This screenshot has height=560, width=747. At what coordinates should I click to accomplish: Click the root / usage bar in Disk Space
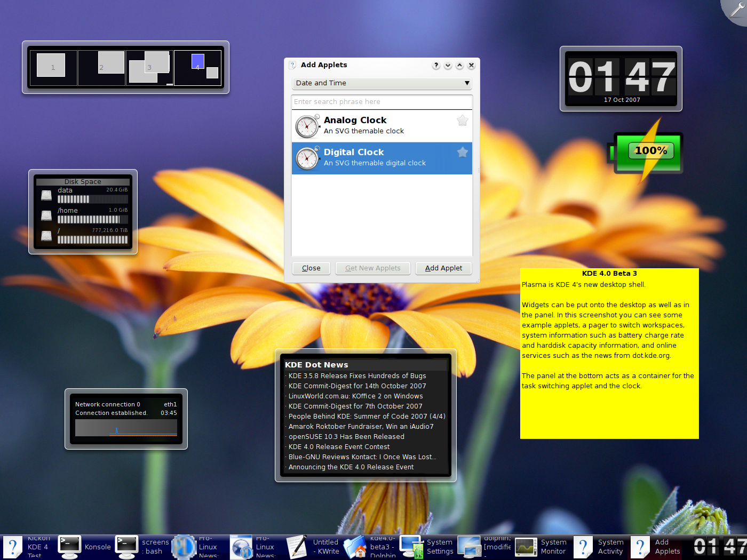pos(93,240)
